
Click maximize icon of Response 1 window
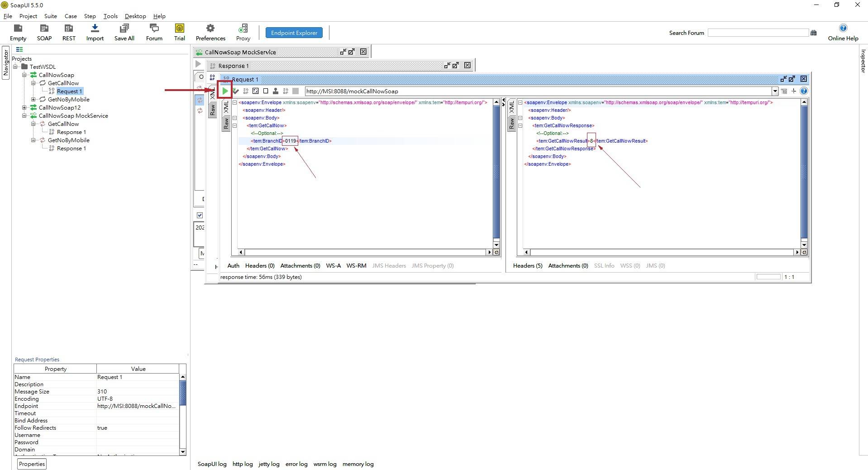point(456,65)
